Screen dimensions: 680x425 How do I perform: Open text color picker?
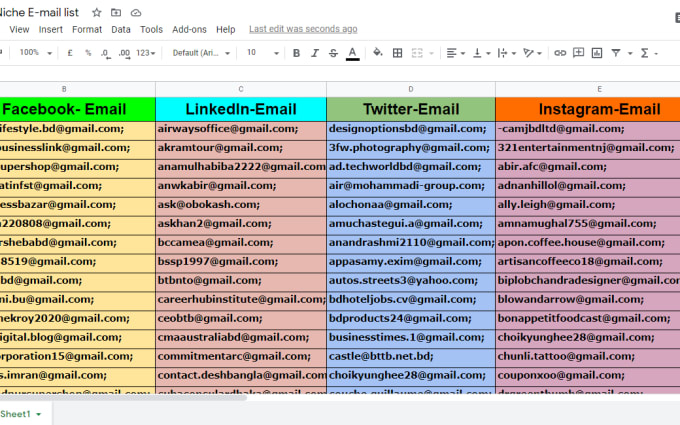click(x=353, y=53)
